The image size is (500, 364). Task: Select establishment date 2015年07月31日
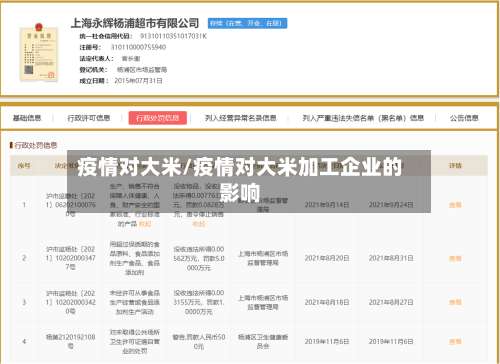pyautogui.click(x=138, y=81)
